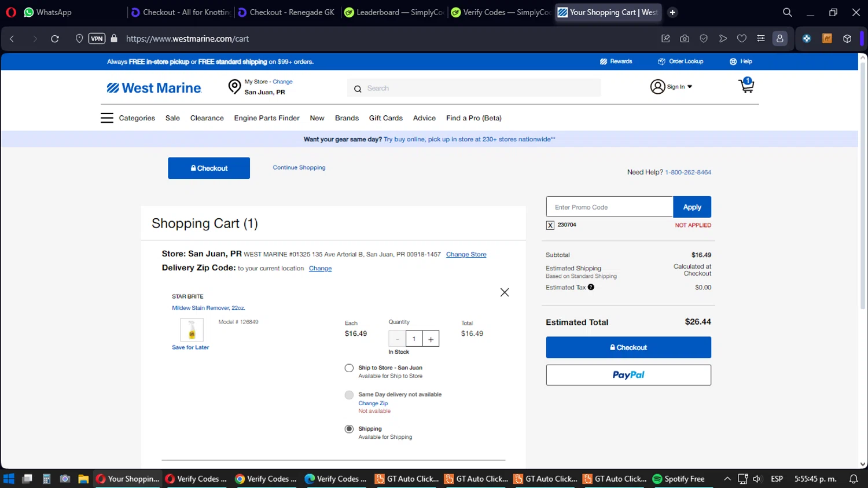Open the Clearance menu item

tap(207, 118)
